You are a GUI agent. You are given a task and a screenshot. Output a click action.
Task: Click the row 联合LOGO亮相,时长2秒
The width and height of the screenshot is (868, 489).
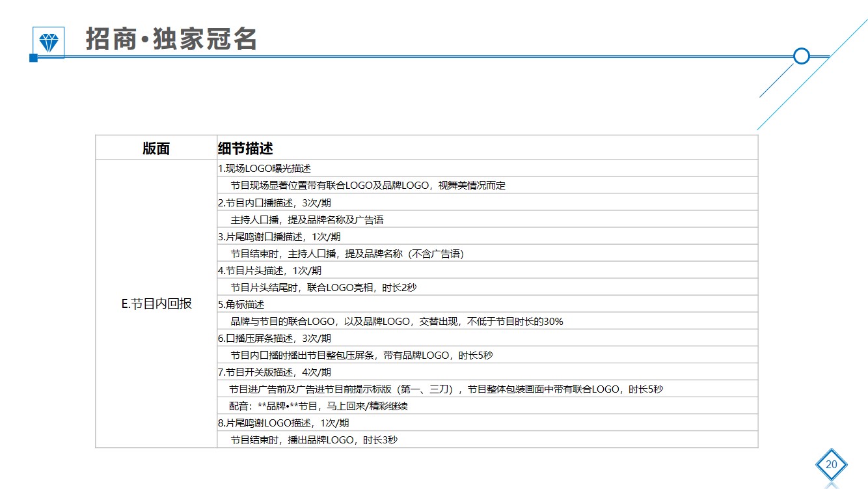[487, 287]
